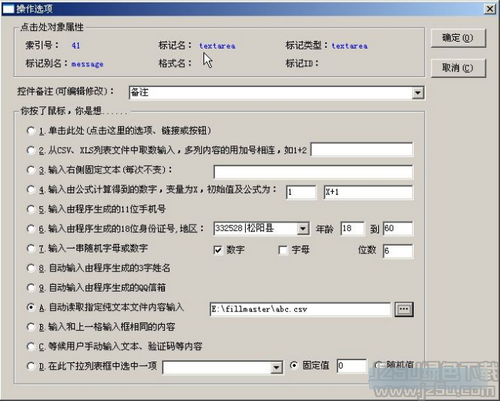Click the initial value field containing 1
Screen dimensions: 500x401
tap(301, 192)
